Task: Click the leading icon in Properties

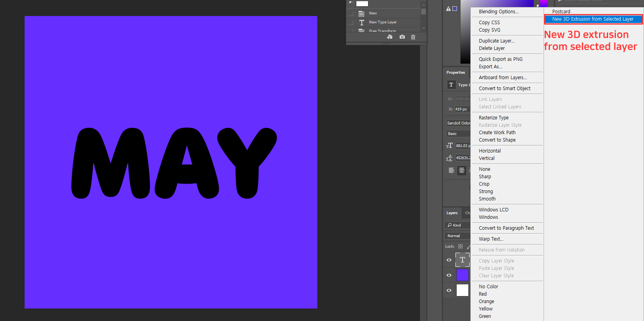Action: pyautogui.click(x=450, y=158)
